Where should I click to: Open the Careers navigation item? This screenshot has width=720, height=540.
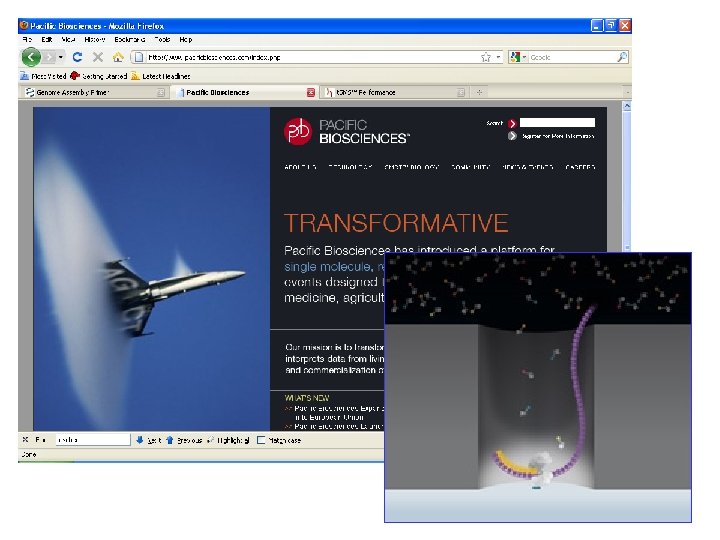tap(580, 167)
